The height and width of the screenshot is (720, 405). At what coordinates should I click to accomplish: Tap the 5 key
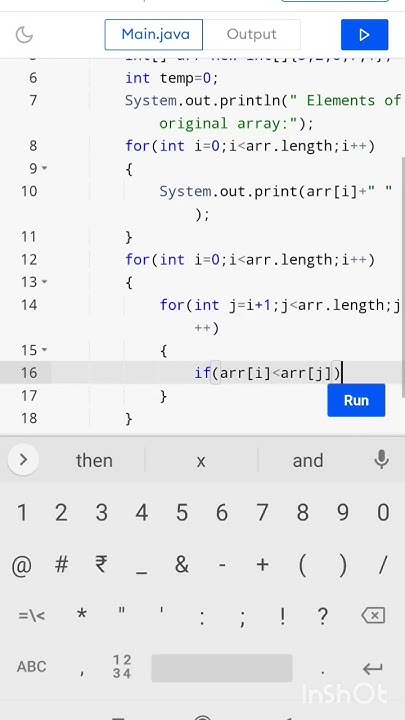[x=182, y=512]
